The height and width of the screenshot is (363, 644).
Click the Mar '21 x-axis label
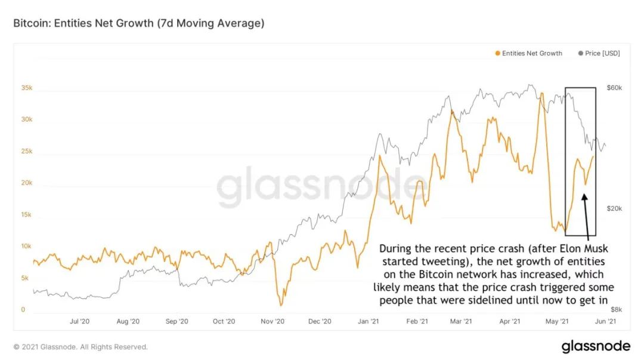461,321
